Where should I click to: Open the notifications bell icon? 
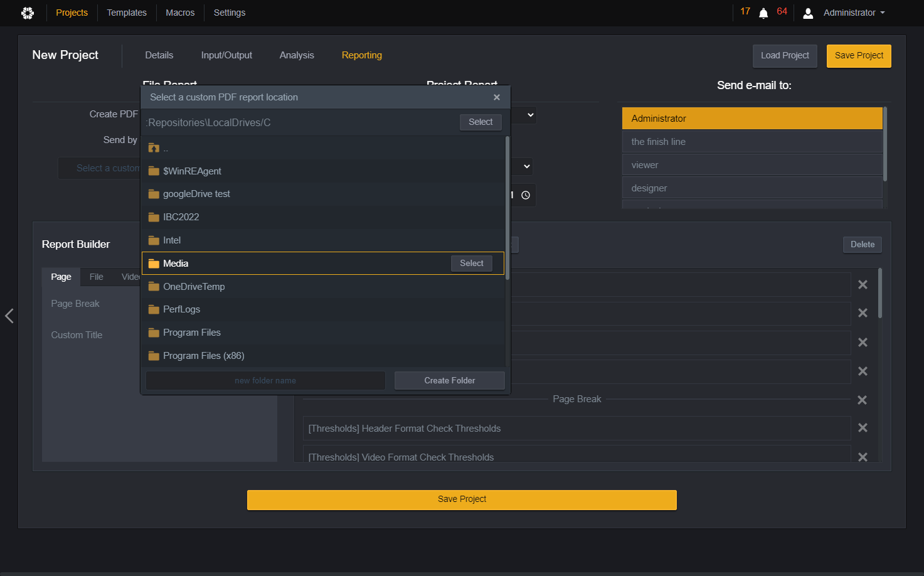[763, 13]
